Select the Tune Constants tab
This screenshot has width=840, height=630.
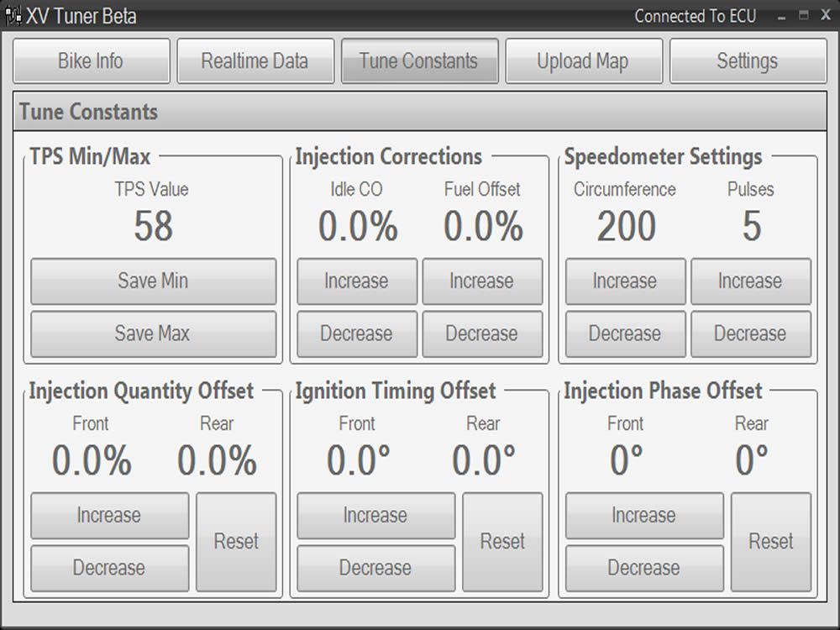click(x=419, y=60)
